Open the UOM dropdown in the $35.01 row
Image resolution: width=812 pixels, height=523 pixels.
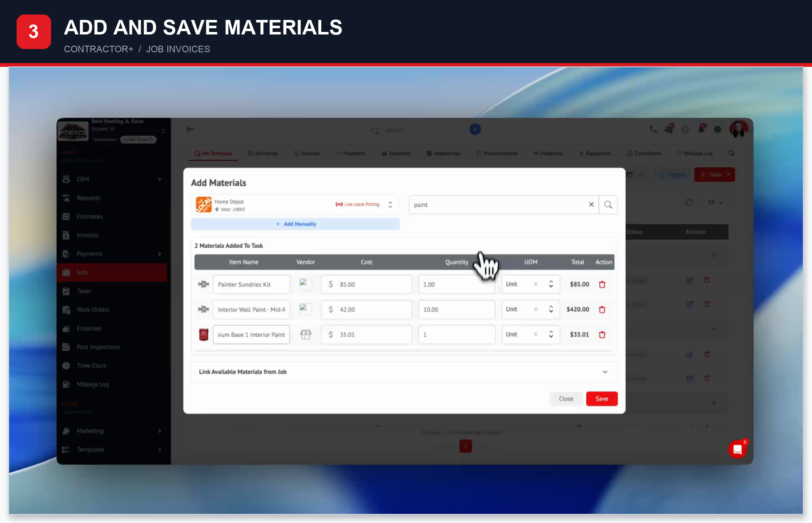[551, 335]
